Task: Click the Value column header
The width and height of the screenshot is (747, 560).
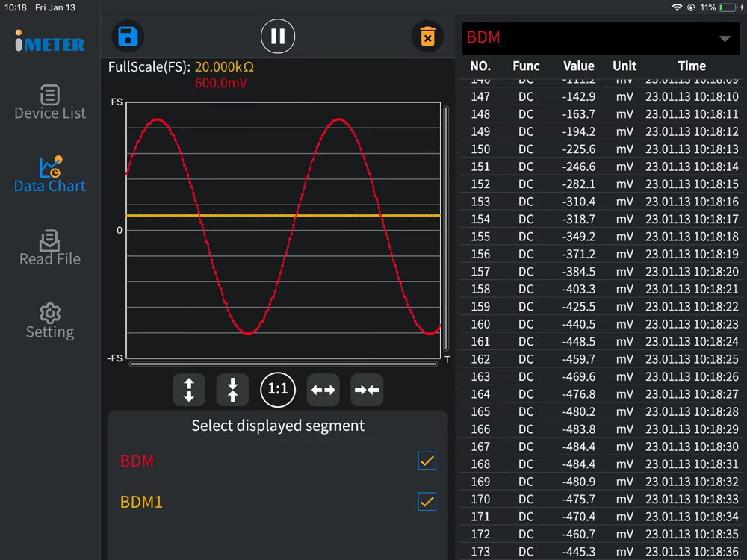Action: coord(578,66)
